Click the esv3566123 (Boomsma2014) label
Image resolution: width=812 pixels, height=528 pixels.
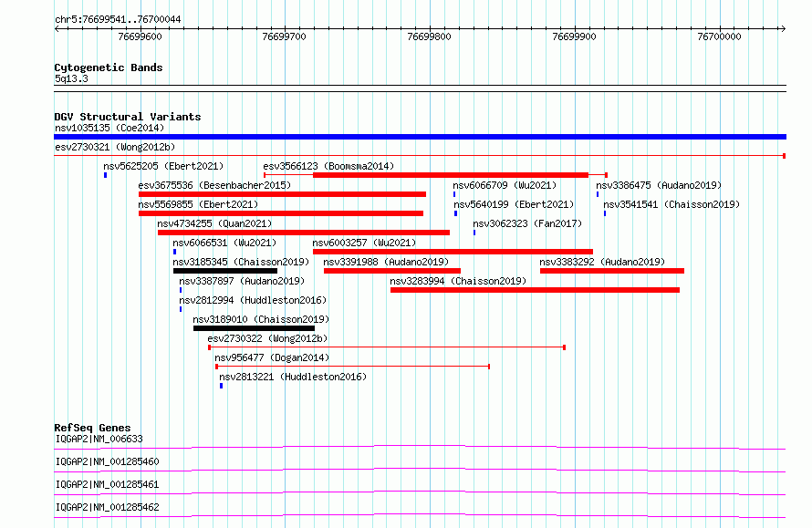point(328,166)
